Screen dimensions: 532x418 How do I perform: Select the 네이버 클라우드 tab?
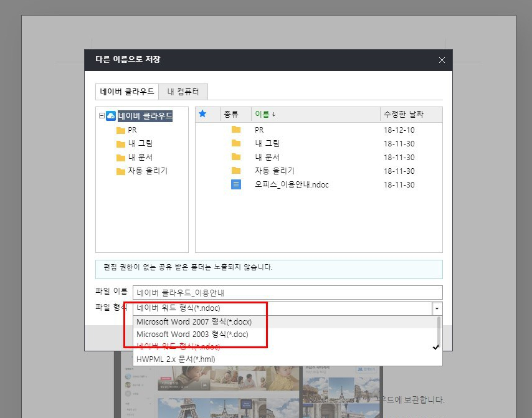[126, 91]
